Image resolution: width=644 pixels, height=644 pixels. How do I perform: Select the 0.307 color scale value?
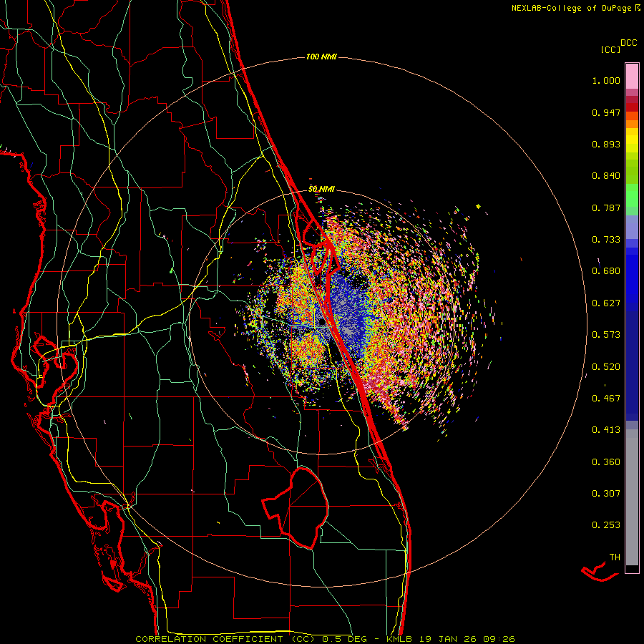tap(606, 494)
